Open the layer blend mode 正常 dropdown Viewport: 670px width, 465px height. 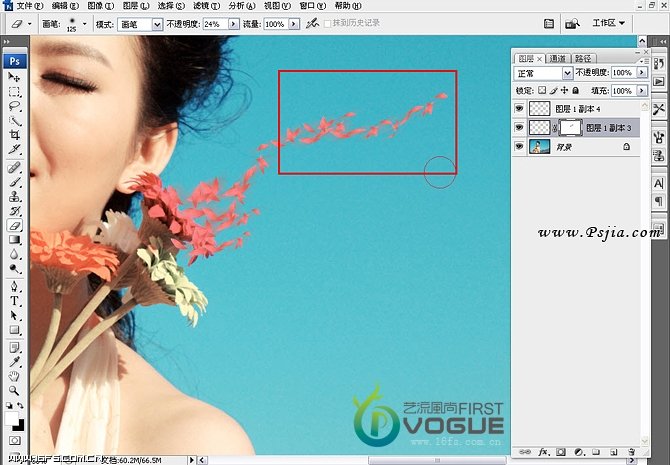tap(543, 73)
